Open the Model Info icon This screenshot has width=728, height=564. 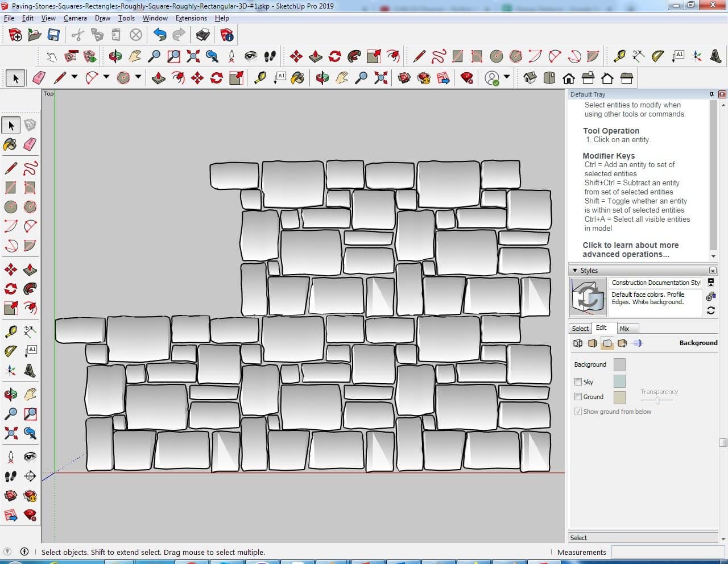[227, 35]
